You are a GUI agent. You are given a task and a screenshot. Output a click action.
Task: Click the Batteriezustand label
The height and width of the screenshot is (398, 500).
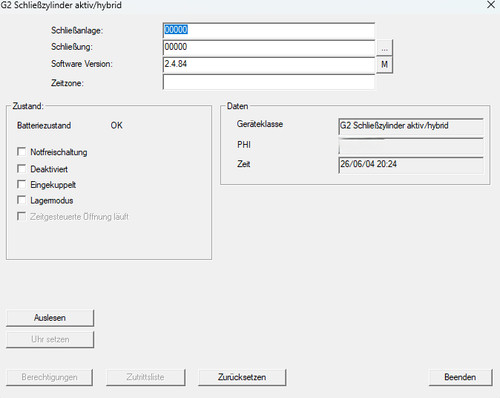coord(44,126)
